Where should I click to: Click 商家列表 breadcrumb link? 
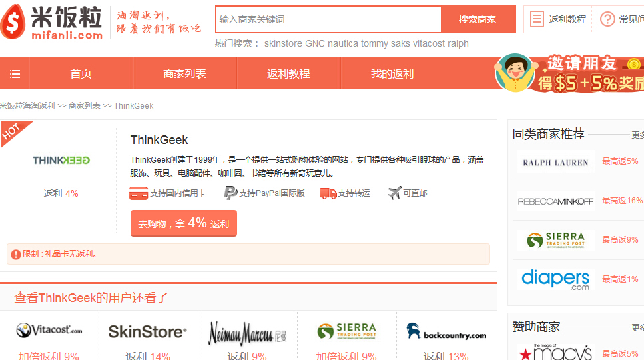84,106
